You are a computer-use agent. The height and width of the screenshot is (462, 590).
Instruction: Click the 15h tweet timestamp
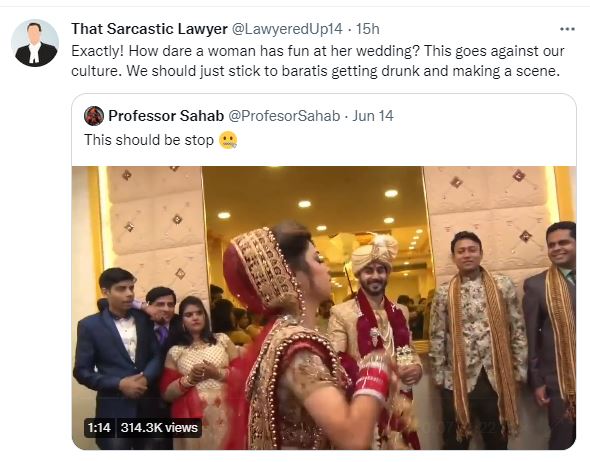click(x=368, y=29)
